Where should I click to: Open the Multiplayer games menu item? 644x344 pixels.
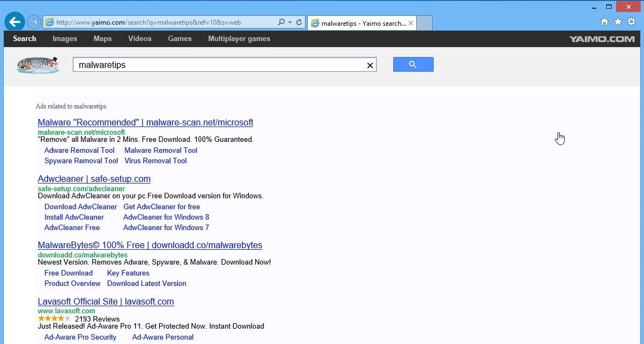[239, 39]
